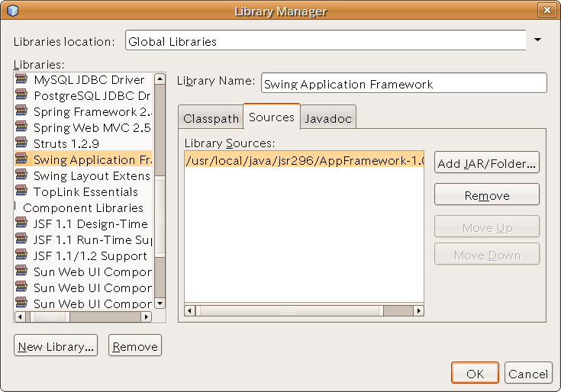Select Spring Web MVC 2.5 in list
Viewport: 561px width, 392px height.
tap(92, 128)
